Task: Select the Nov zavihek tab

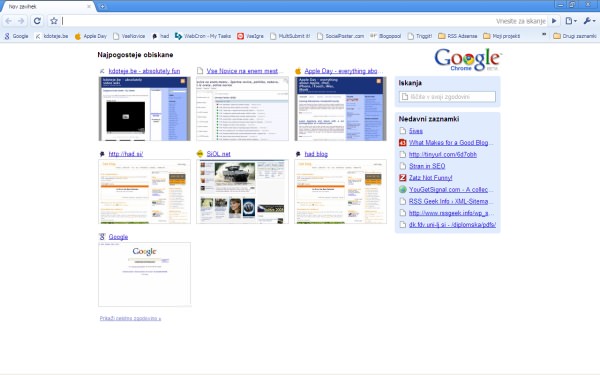Action: (48, 7)
